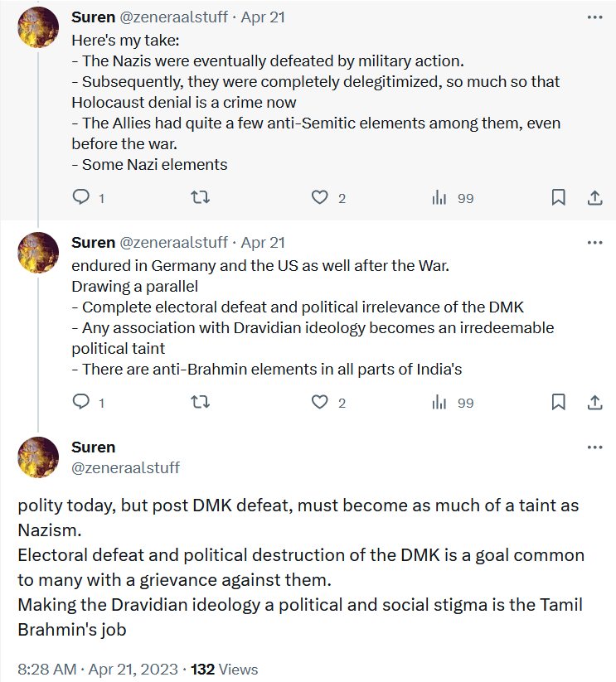This screenshot has height=682, width=616.
Task: Click @zeneraalstuff handle in first tweet
Action: [173, 17]
